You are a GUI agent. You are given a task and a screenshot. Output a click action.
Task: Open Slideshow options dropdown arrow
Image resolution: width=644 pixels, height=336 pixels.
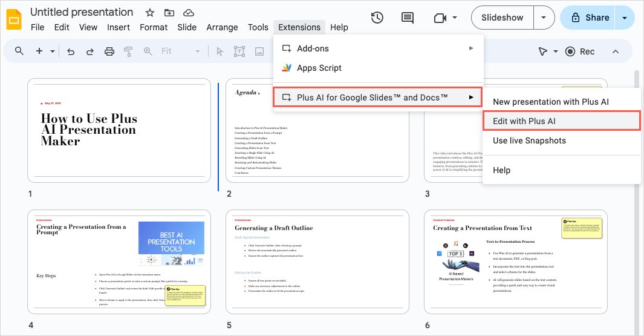[544, 18]
